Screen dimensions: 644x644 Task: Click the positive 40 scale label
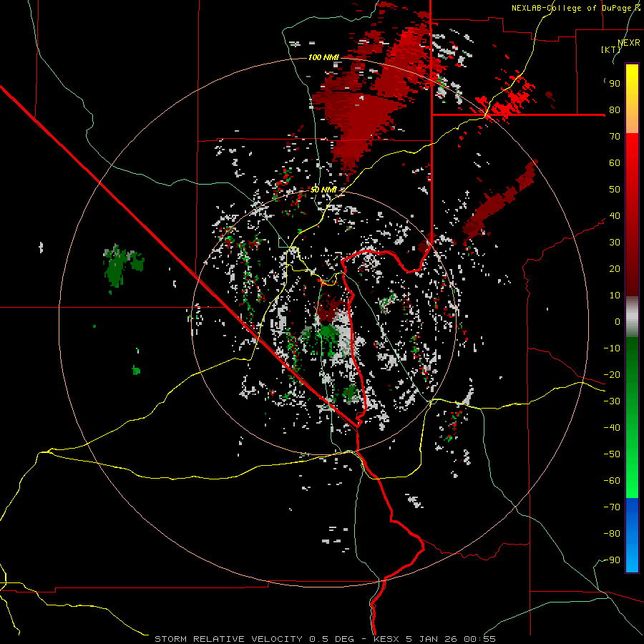615,216
